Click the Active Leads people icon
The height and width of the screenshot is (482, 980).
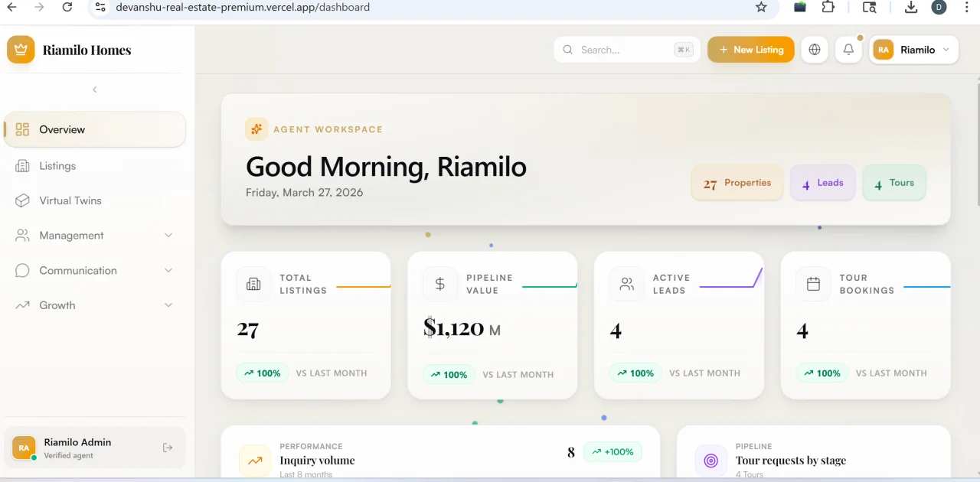pos(627,285)
